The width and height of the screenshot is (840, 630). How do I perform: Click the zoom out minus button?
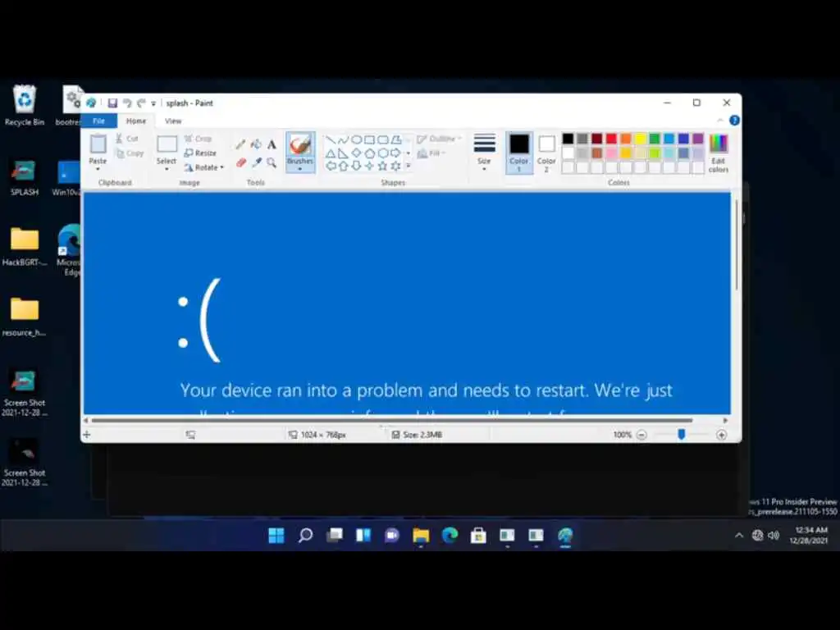click(x=641, y=435)
